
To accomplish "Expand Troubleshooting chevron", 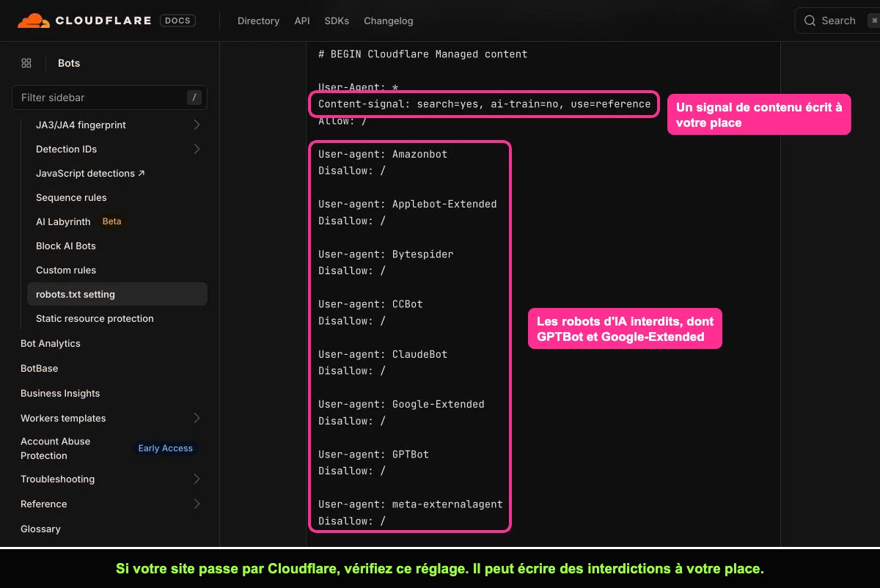I will [197, 479].
